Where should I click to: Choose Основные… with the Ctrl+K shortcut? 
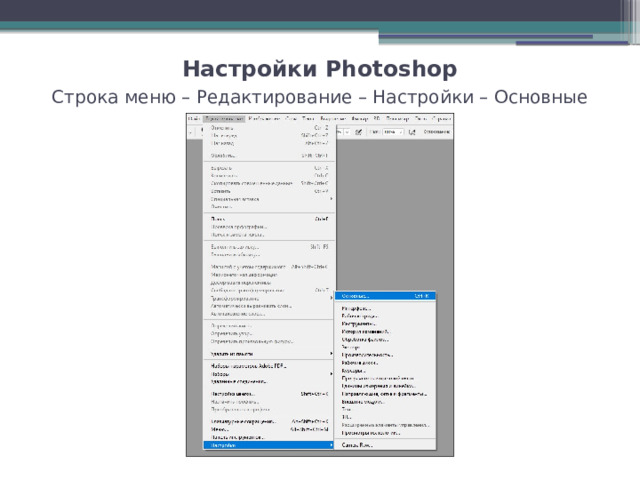pyautogui.click(x=385, y=296)
